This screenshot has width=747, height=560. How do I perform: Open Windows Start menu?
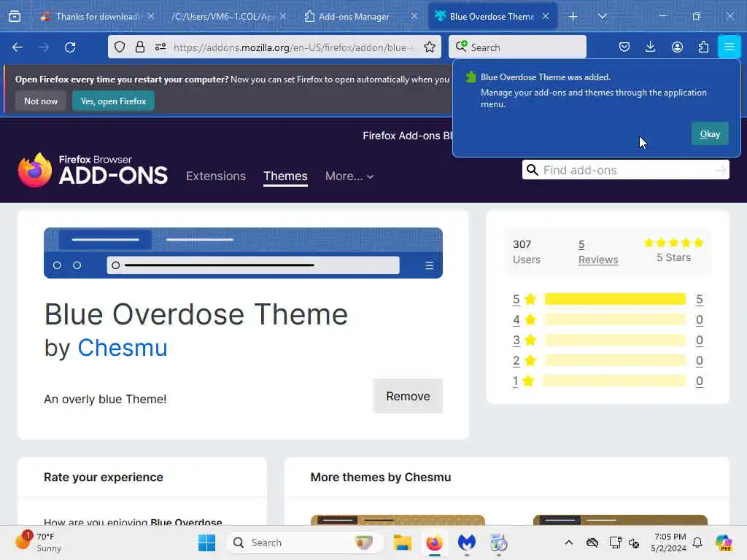206,542
